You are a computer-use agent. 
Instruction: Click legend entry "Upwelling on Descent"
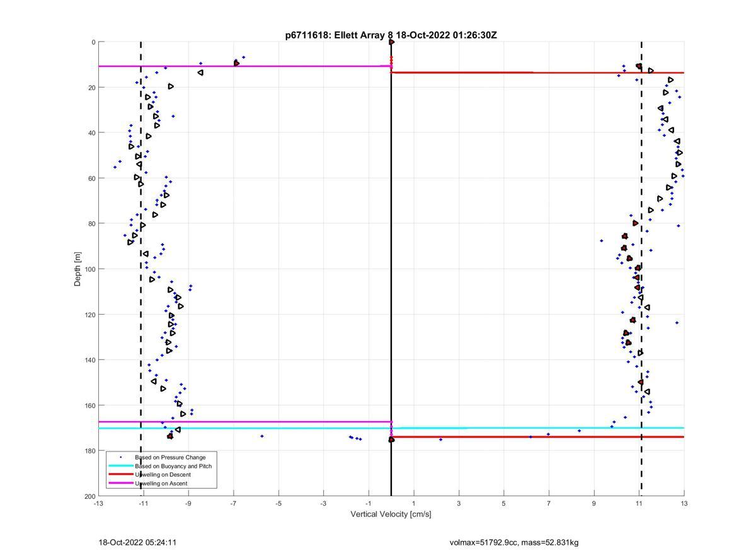point(163,475)
